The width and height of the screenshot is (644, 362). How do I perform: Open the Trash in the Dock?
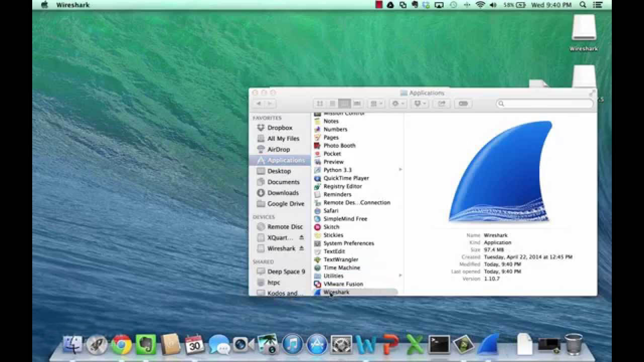[573, 345]
